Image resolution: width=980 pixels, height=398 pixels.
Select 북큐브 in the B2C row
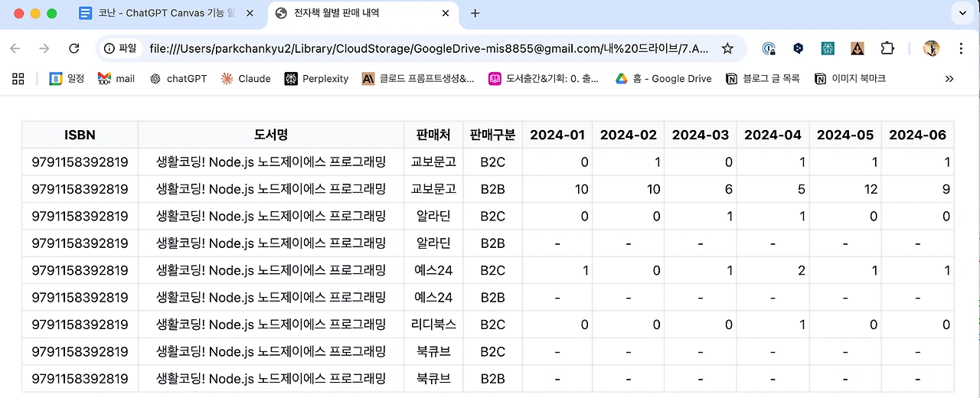click(433, 351)
